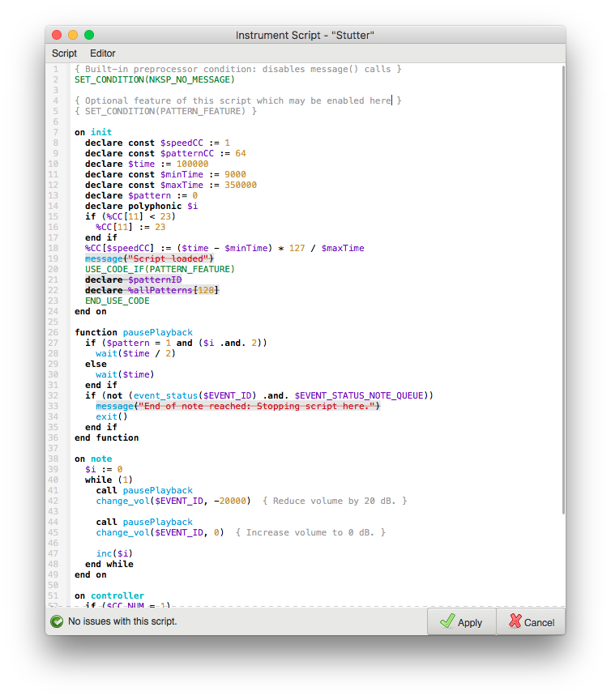
Task: Click the vertical scrollbar of the code editor
Action: click(563, 290)
